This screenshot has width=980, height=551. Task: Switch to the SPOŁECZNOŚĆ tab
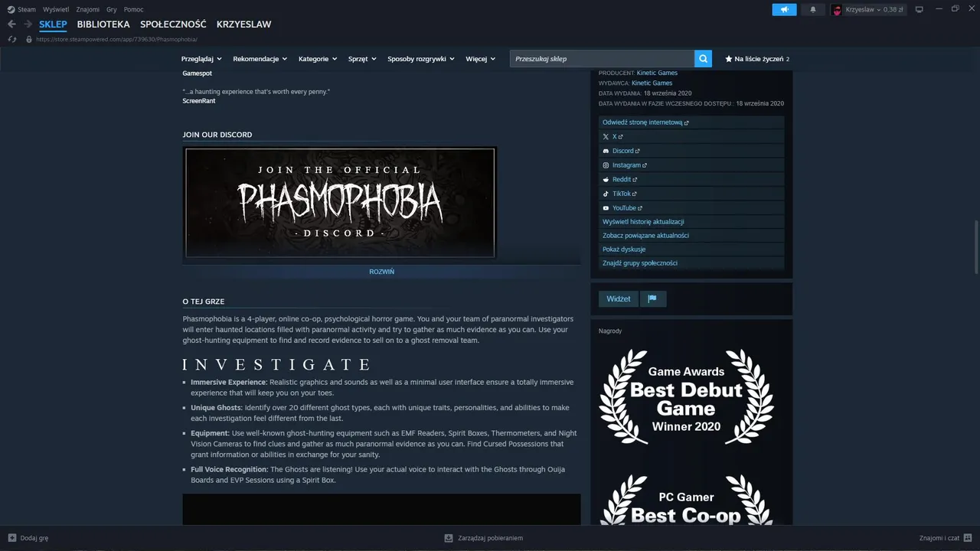click(173, 24)
